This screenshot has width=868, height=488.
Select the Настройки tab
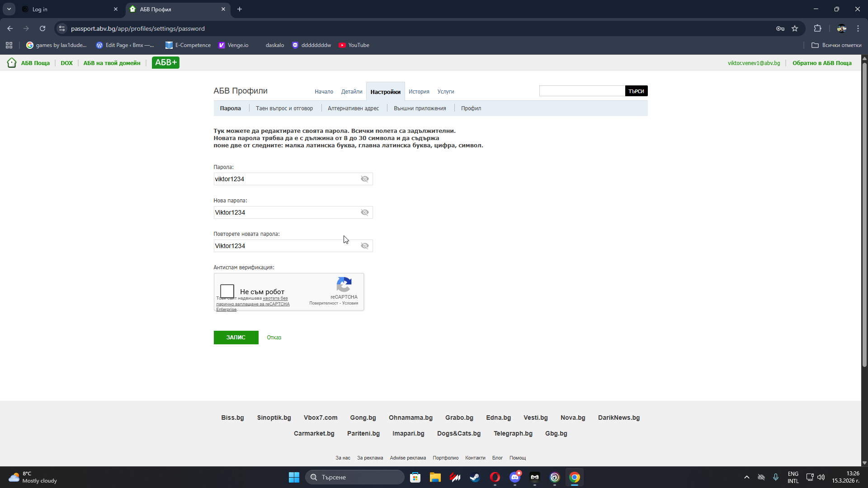386,92
